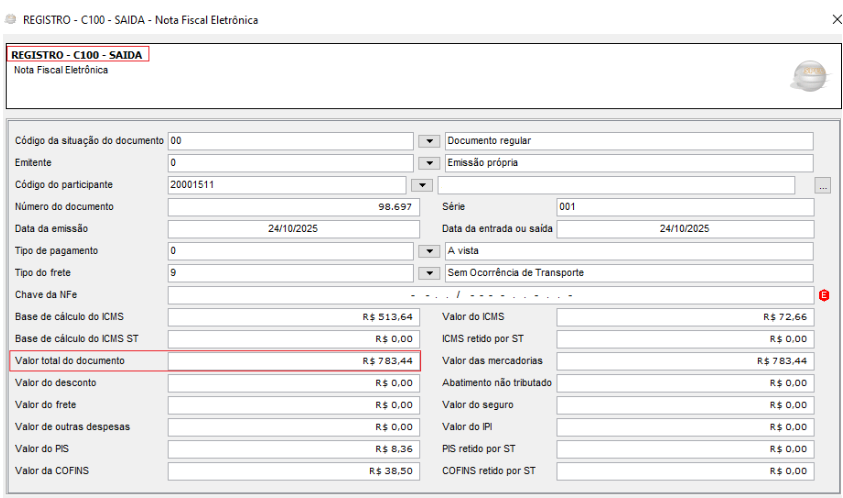Focus the Data da entrada ou saída field
Image resolution: width=843 pixels, height=498 pixels.
pos(684,229)
